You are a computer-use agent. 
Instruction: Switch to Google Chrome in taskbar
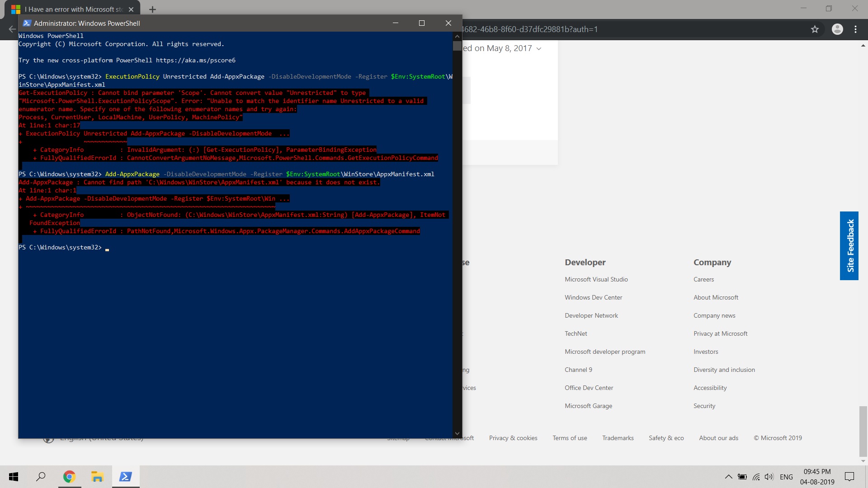click(x=69, y=477)
